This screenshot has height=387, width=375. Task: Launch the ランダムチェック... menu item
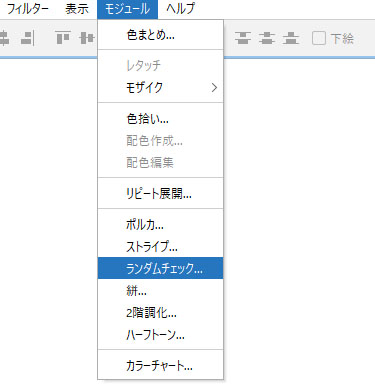[160, 268]
